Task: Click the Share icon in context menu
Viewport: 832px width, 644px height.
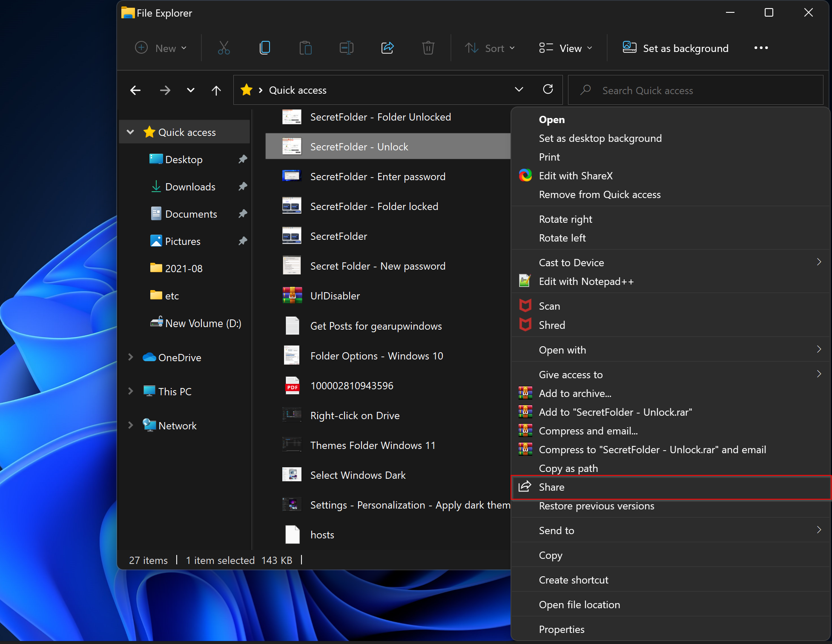Action: [525, 486]
